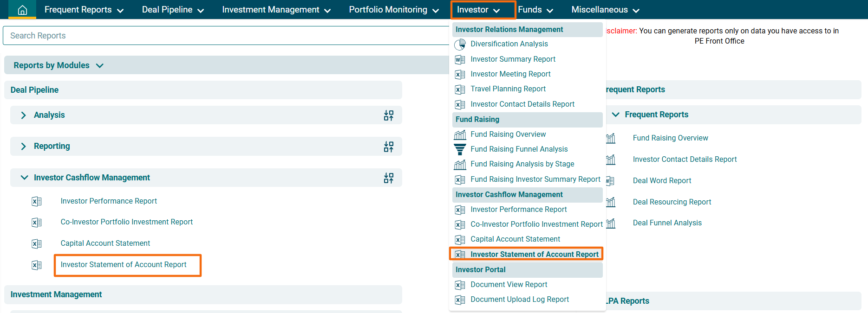The height and width of the screenshot is (313, 868).
Task: Click the sort icon in Analysis row
Action: [x=389, y=115]
